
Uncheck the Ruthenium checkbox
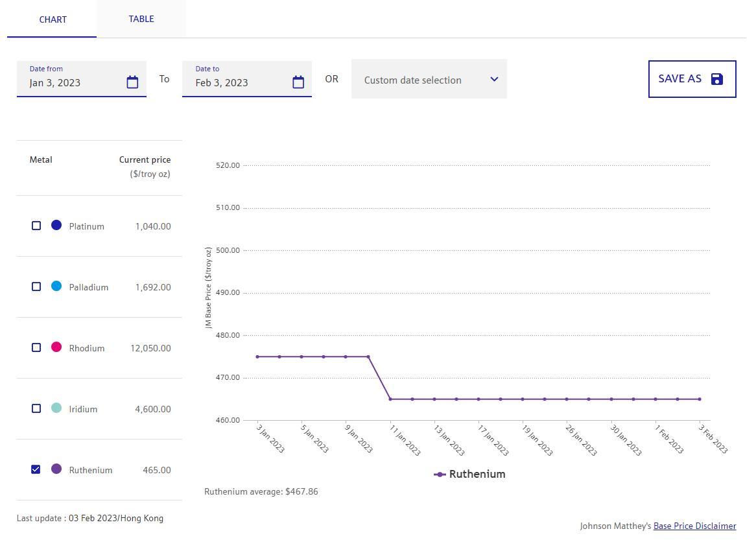(x=36, y=469)
